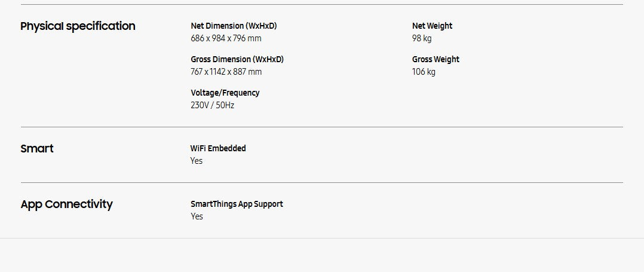
Task: Select the 106 kg gross weight value
Action: click(x=424, y=72)
